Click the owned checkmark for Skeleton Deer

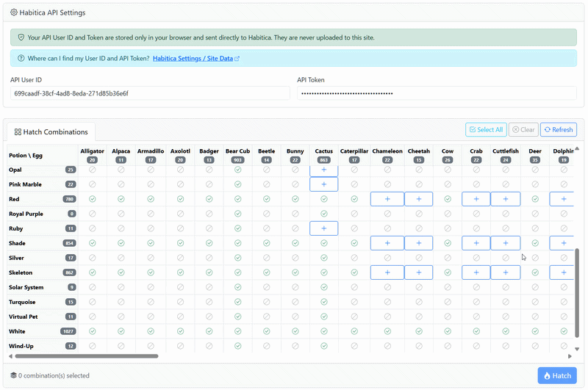coord(535,272)
